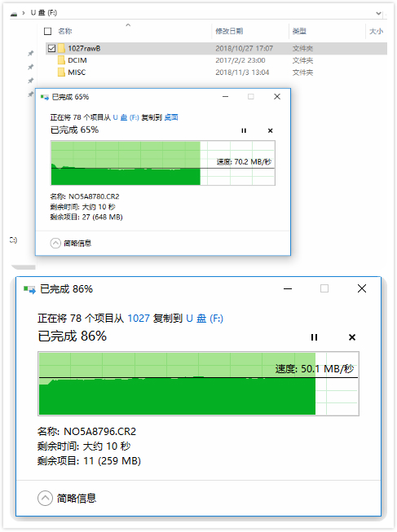The image size is (397, 532).
Task: Select the DCIM folder row name
Action: [77, 60]
